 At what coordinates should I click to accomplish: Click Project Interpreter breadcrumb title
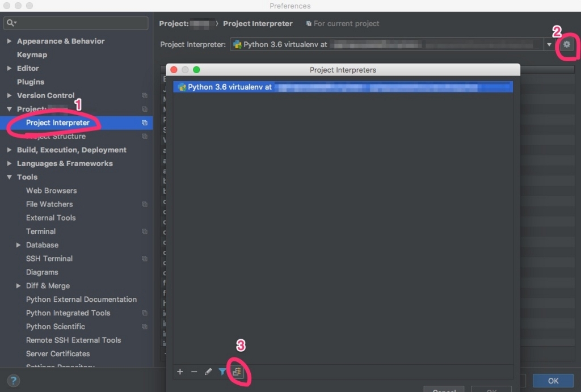[258, 24]
